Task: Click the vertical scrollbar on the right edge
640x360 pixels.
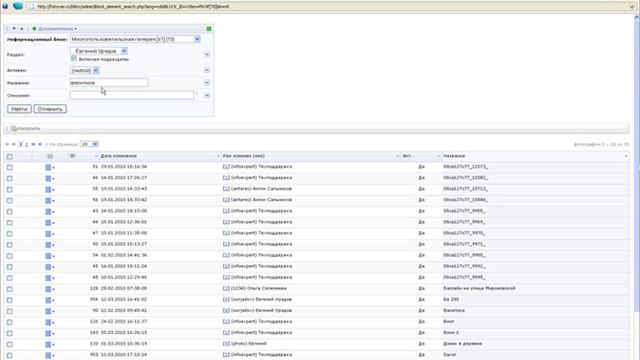Action: click(636, 163)
